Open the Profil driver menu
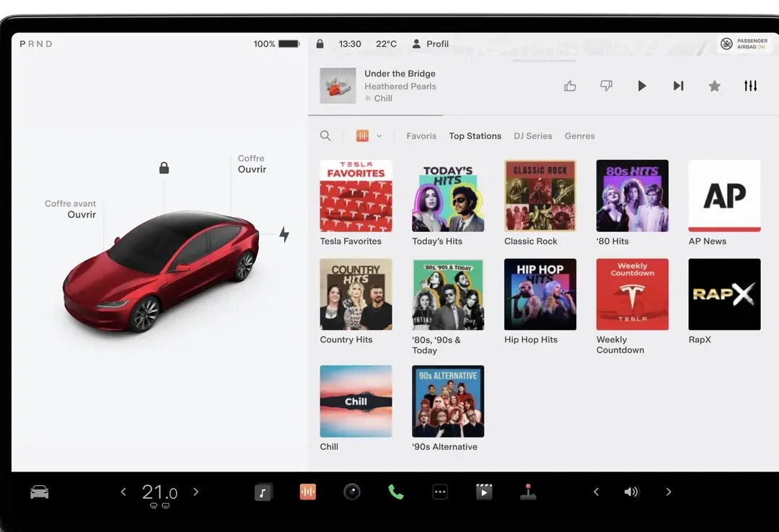The image size is (779, 532). pos(430,44)
